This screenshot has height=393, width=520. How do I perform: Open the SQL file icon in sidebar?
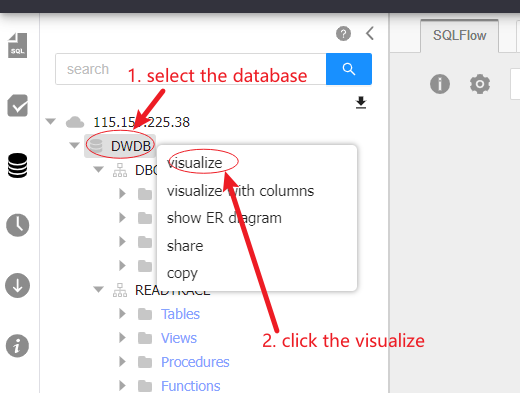click(17, 45)
